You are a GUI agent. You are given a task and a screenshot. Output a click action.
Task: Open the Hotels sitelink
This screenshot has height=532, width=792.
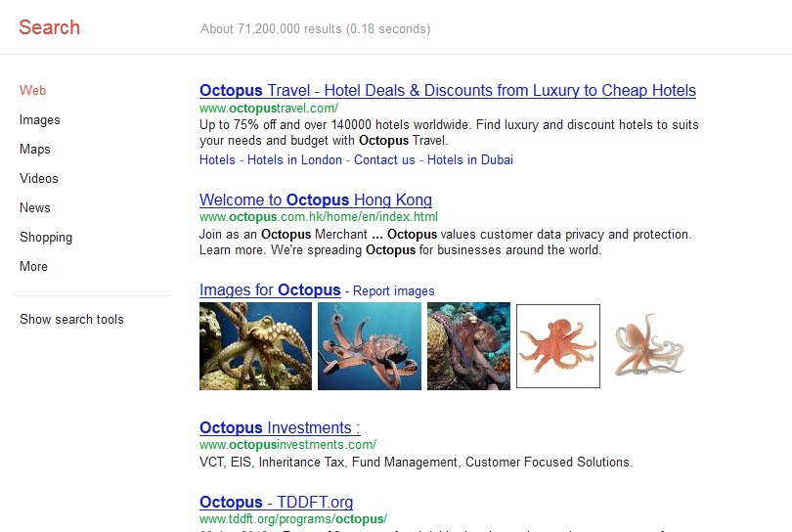[x=217, y=159]
